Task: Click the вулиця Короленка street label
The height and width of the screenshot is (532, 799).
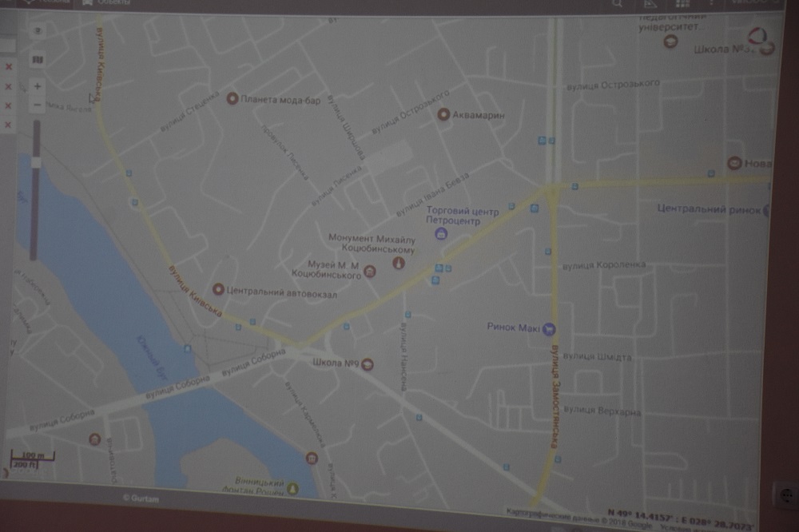Action: point(604,265)
